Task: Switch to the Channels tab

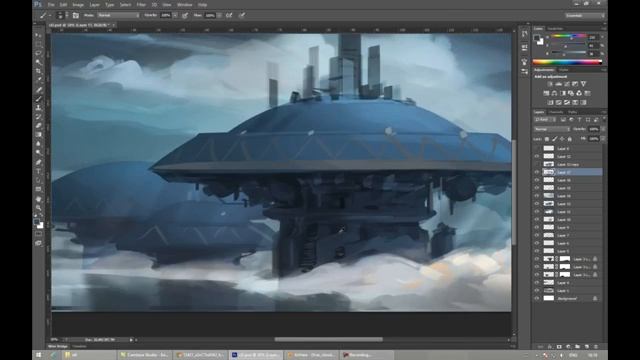Action: click(556, 112)
